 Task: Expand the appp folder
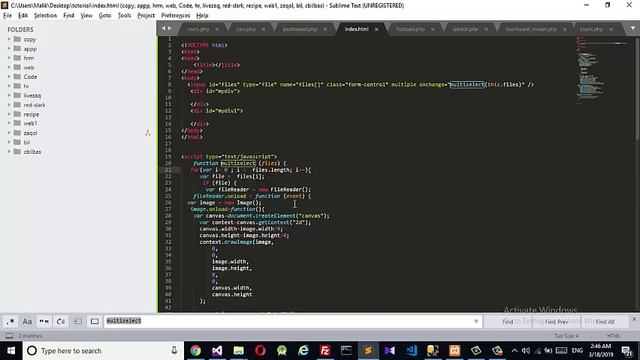pos(9,49)
